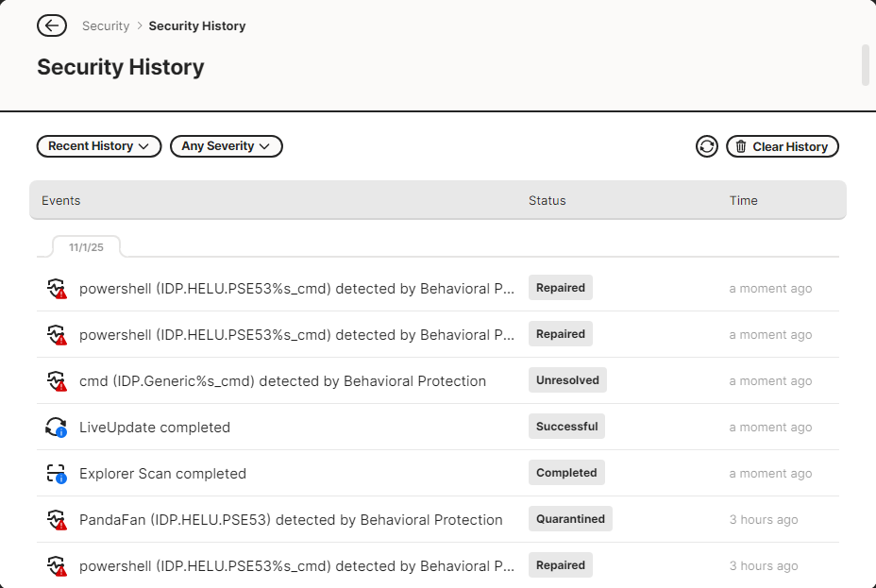
Task: Open the Recent History dropdown
Action: [x=99, y=146]
